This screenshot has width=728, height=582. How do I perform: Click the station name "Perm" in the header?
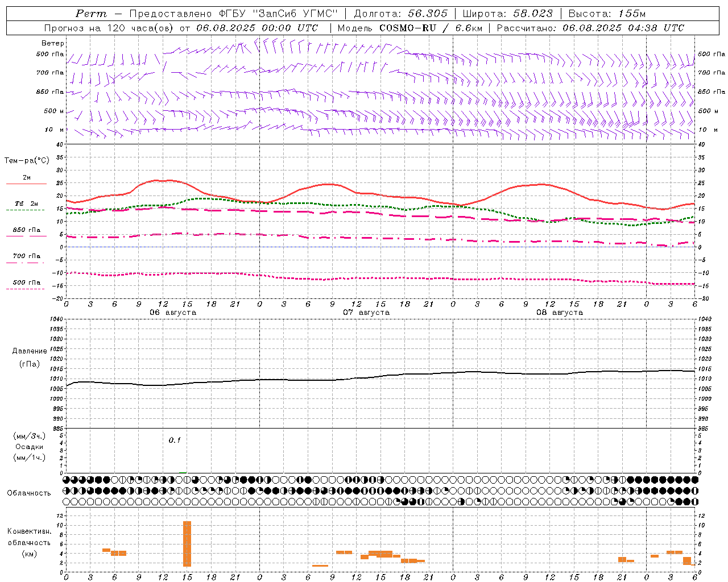(x=91, y=14)
